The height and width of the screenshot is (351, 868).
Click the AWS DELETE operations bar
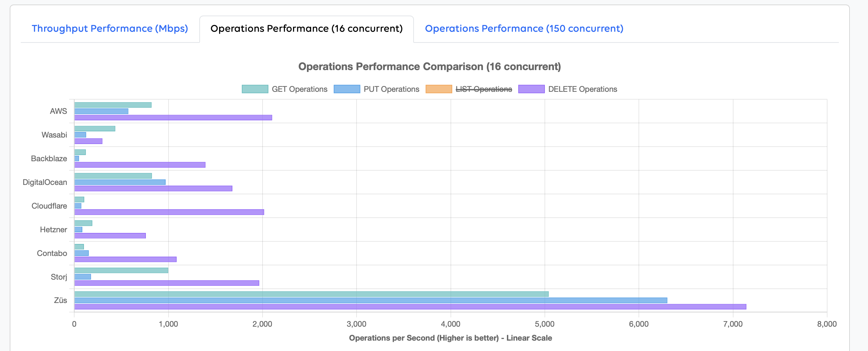click(173, 117)
